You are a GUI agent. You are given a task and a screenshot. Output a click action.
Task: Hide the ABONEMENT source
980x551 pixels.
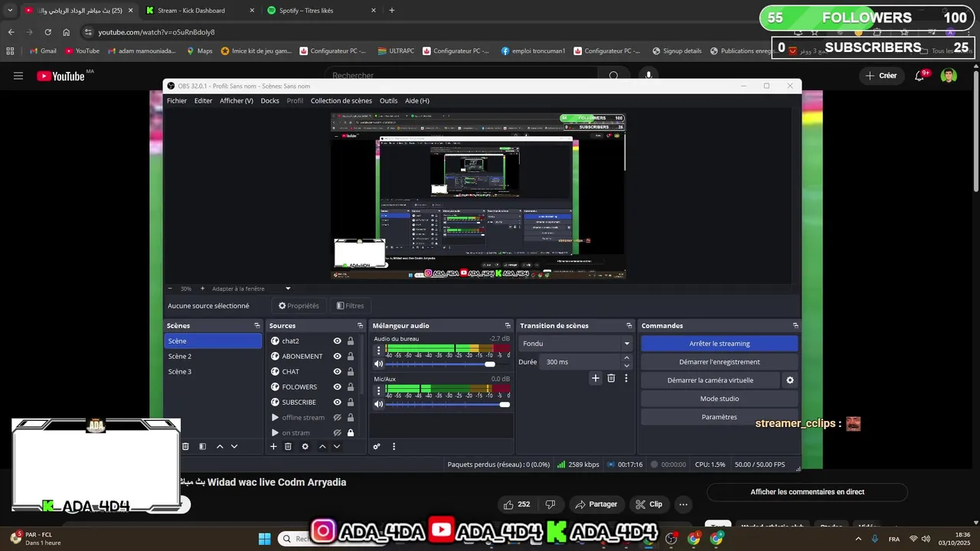click(337, 357)
